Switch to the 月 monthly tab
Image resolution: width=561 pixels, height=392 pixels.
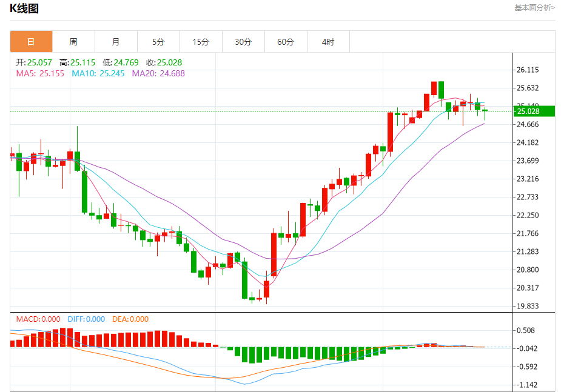(x=116, y=42)
